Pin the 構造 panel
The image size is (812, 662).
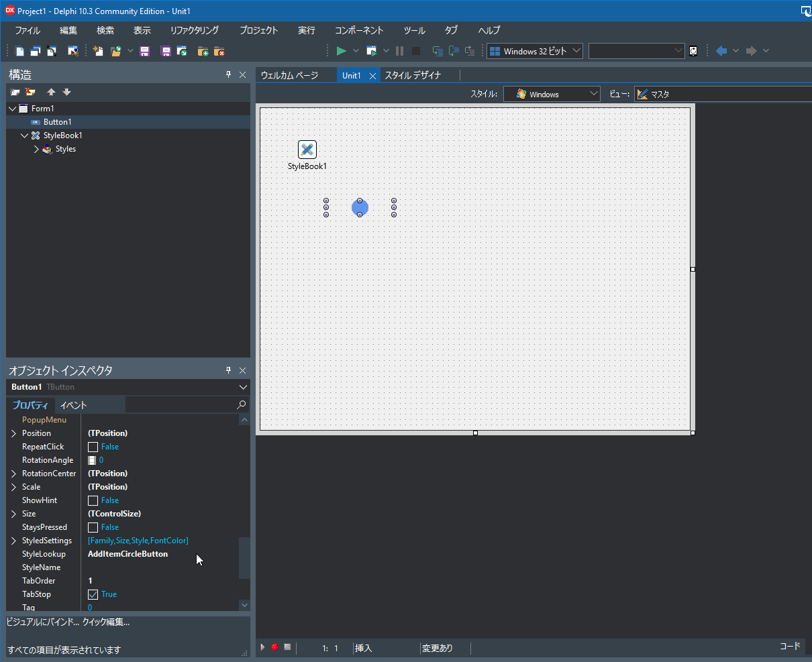point(228,74)
